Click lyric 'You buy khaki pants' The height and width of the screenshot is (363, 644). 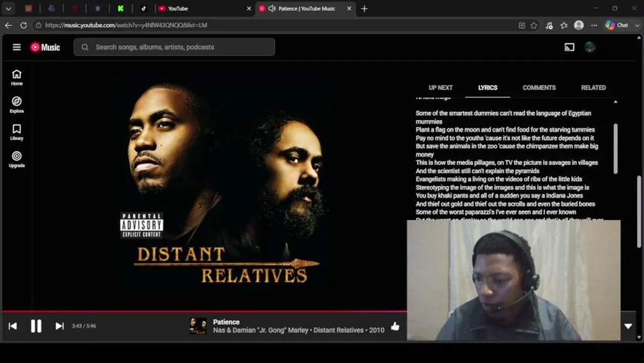pyautogui.click(x=499, y=196)
